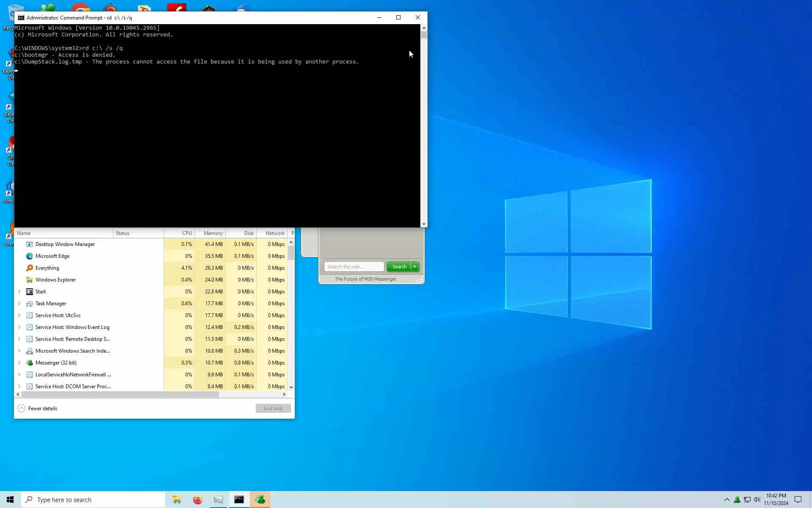Expand Messenger (32 bit) process group
Screen dimensions: 812x508
(19, 363)
